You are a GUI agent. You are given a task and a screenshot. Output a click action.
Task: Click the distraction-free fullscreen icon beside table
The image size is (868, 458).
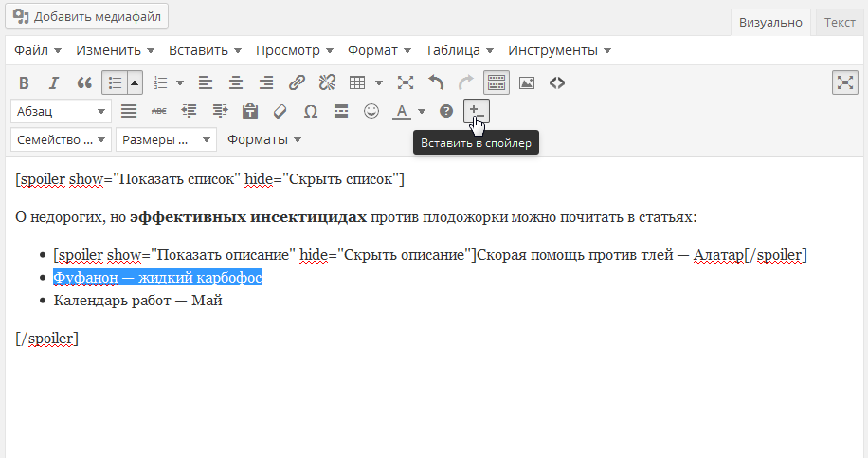pos(406,83)
